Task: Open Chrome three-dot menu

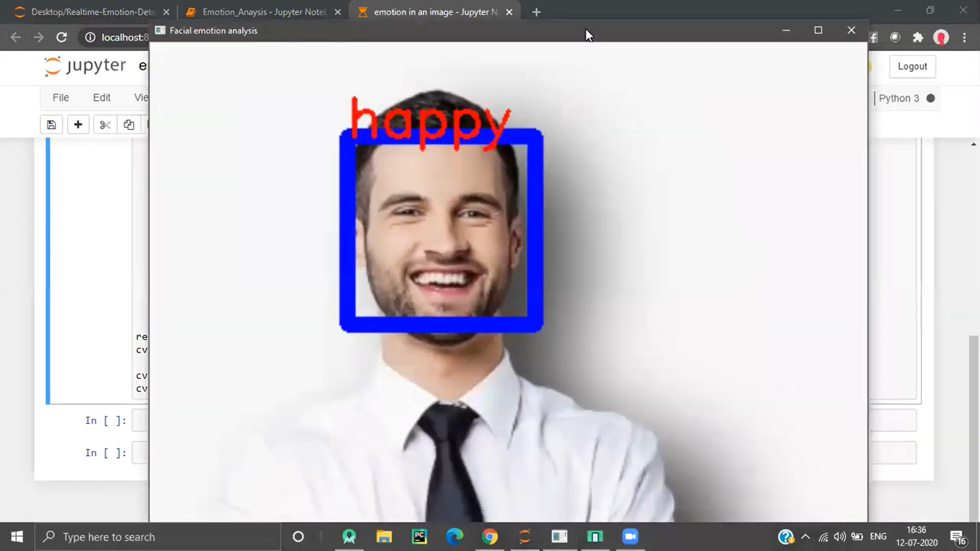Action: (964, 37)
